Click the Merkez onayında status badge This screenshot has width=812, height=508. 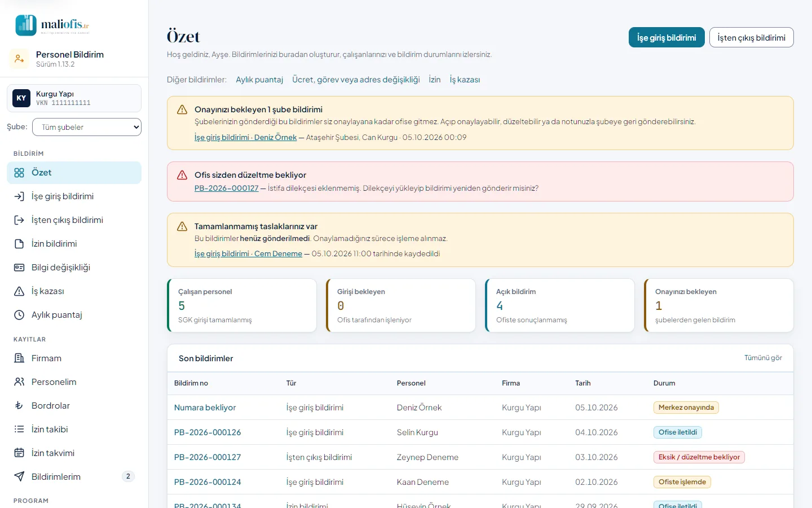coord(686,408)
